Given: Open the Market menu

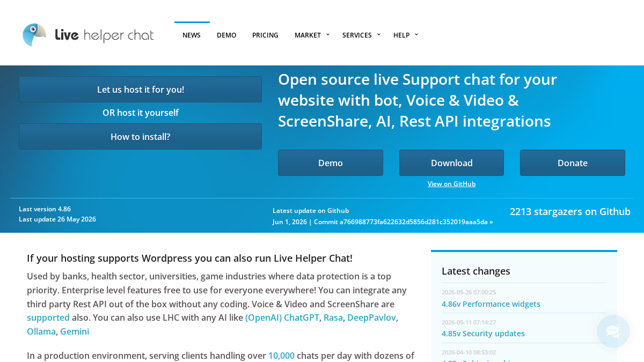Looking at the screenshot, I should 308,35.
